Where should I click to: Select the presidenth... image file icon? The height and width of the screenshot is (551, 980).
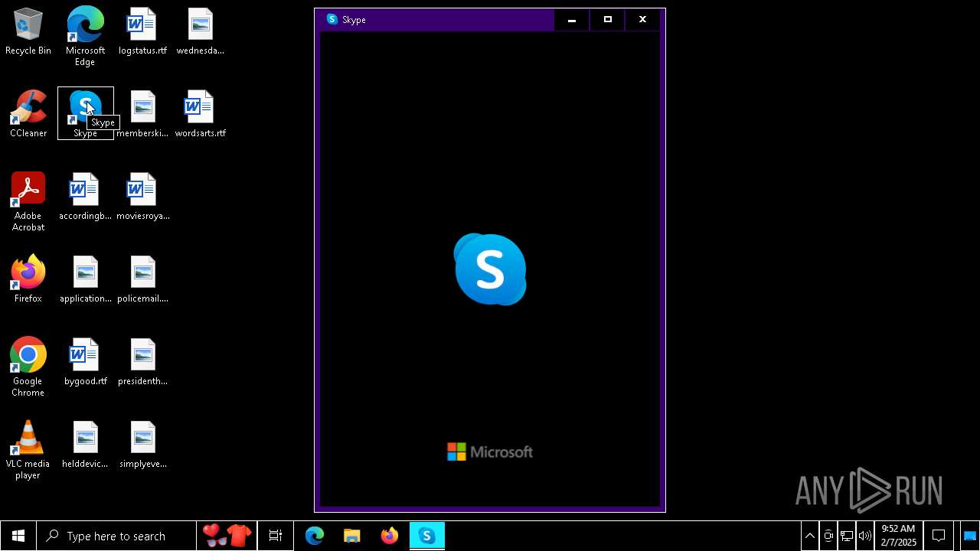click(142, 362)
